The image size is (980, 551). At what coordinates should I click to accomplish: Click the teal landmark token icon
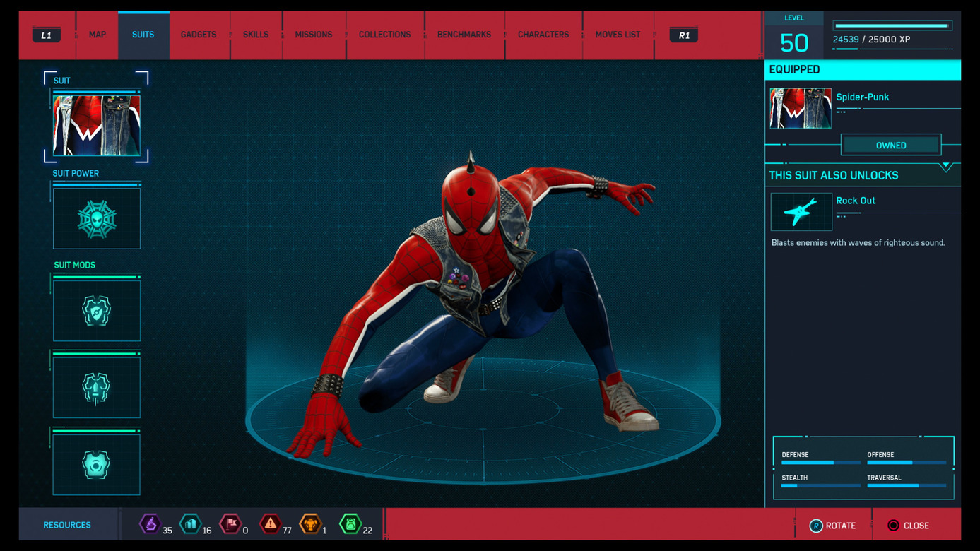pyautogui.click(x=190, y=524)
